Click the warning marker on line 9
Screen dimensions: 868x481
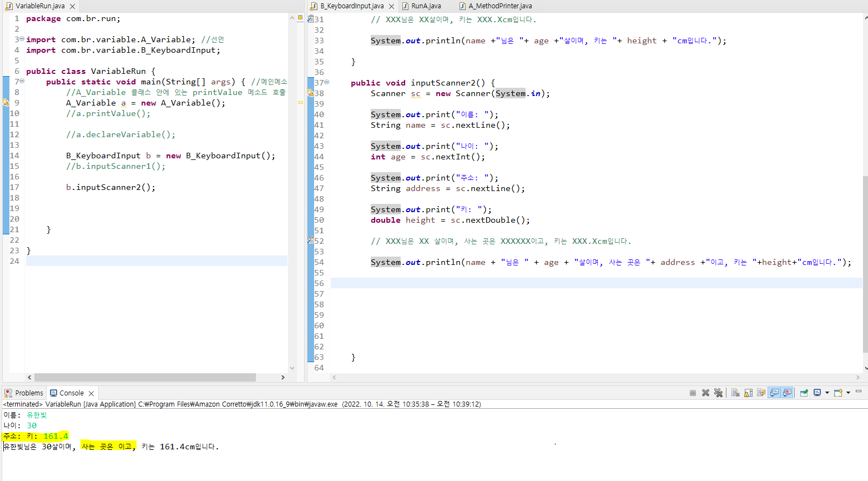tap(6, 103)
